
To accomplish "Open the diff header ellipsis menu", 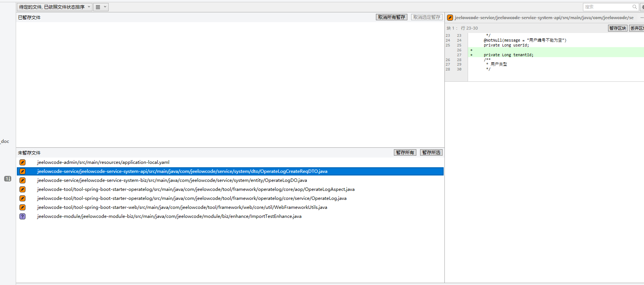I will pyautogui.click(x=642, y=18).
